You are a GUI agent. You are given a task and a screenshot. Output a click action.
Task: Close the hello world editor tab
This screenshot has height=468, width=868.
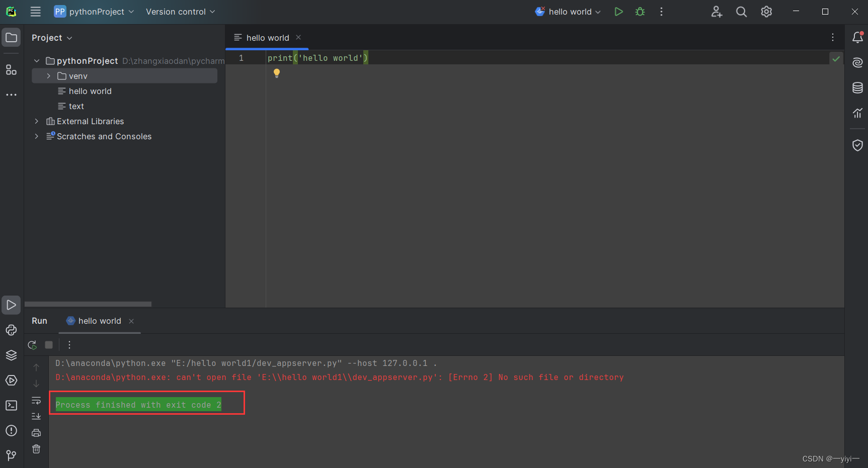(x=298, y=37)
